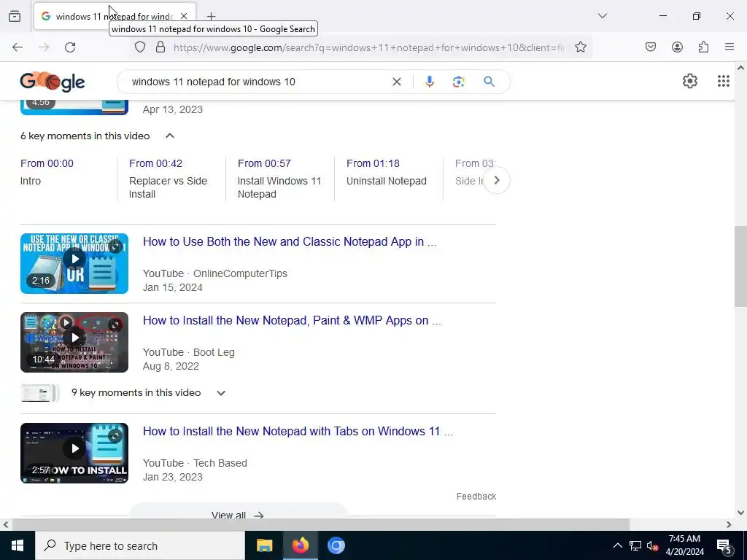The height and width of the screenshot is (560, 747).
Task: Click the Feedback link
Action: (476, 496)
